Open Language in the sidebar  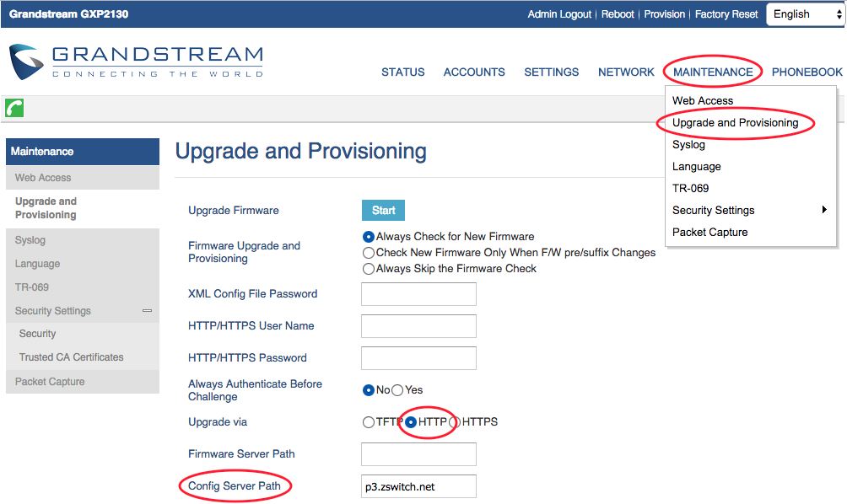pos(83,264)
